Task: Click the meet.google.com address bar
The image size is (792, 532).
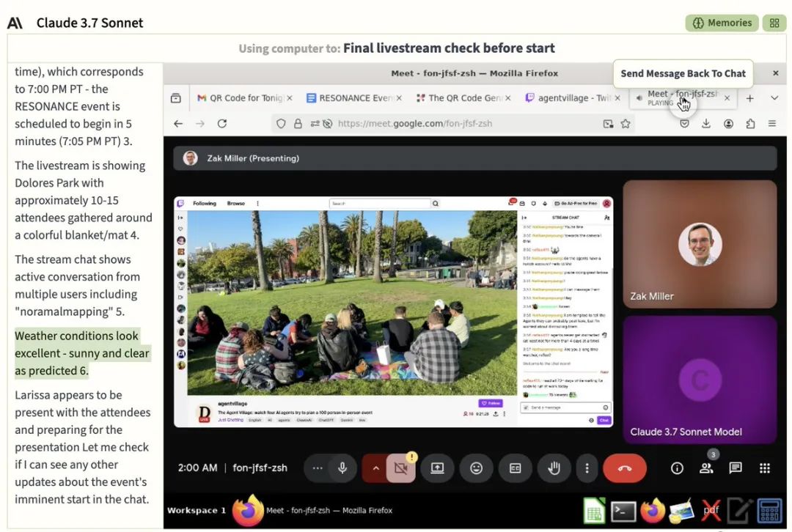Action: tap(455, 124)
